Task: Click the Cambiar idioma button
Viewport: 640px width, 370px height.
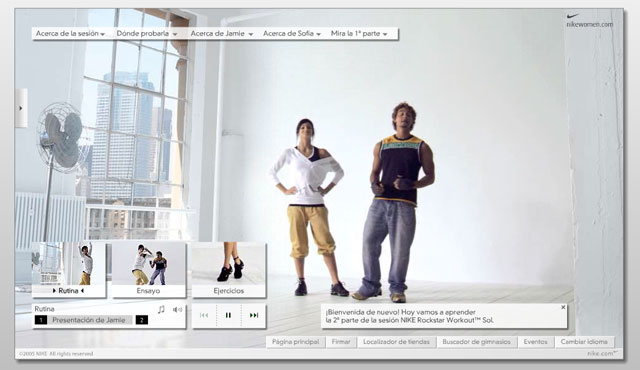Action: pos(584,342)
